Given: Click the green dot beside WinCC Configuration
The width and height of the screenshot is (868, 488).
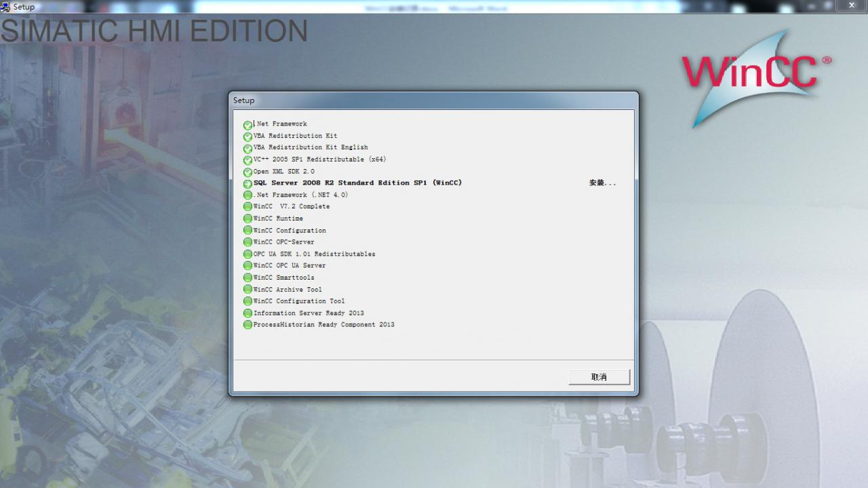Looking at the screenshot, I should 248,231.
